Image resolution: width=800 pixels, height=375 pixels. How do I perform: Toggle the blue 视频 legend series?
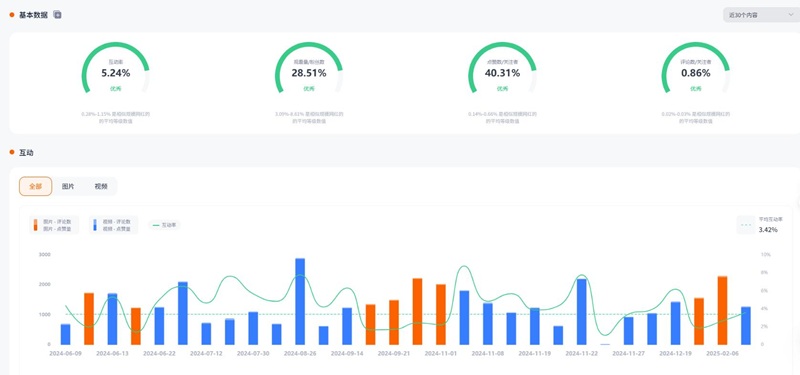(113, 225)
